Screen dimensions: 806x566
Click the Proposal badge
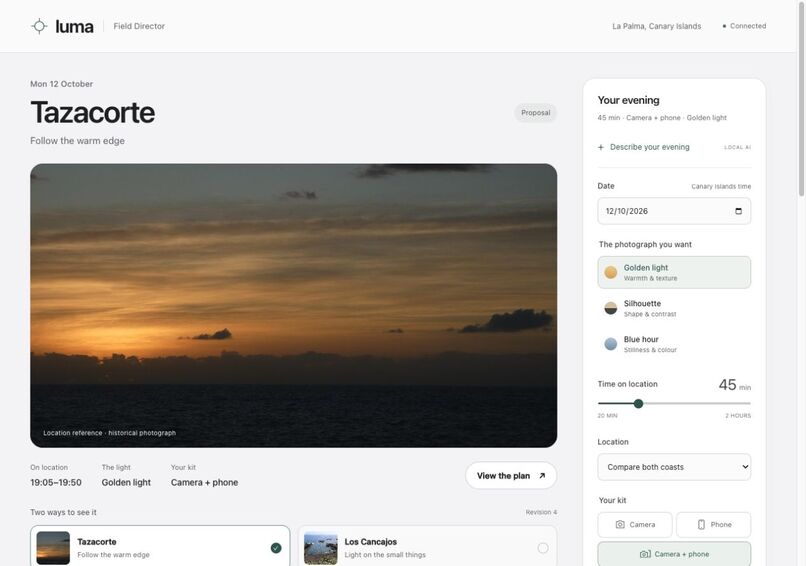536,113
